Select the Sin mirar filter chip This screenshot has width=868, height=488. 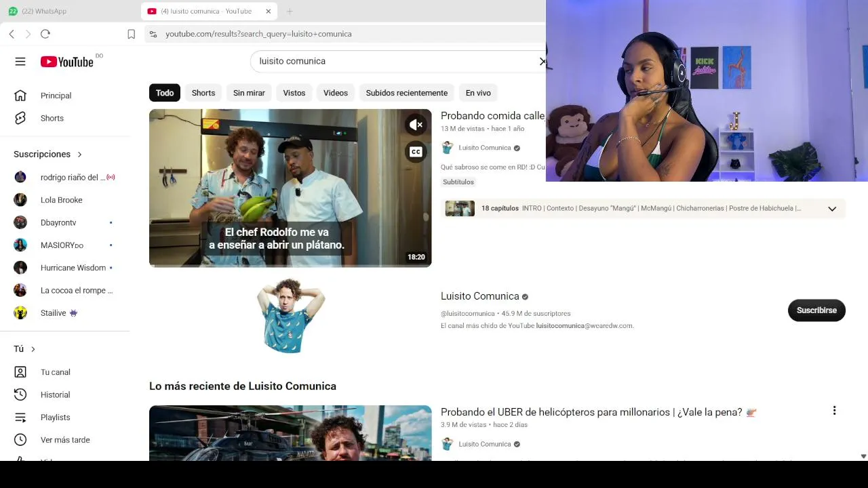coord(249,93)
